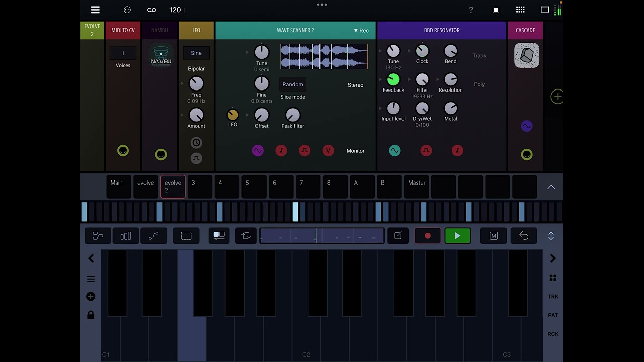Viewport: 644px width, 362px height.
Task: Click the teal sine port in BBD Resonator
Action: tap(395, 150)
